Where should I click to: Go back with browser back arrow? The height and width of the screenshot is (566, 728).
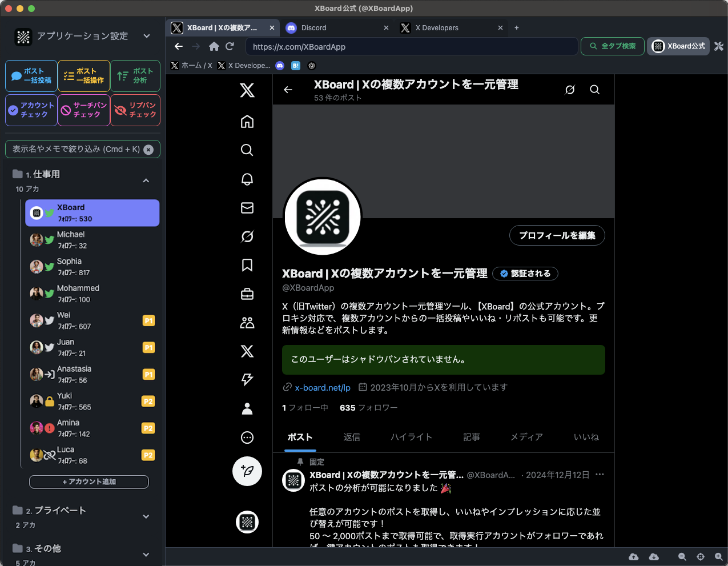[179, 46]
